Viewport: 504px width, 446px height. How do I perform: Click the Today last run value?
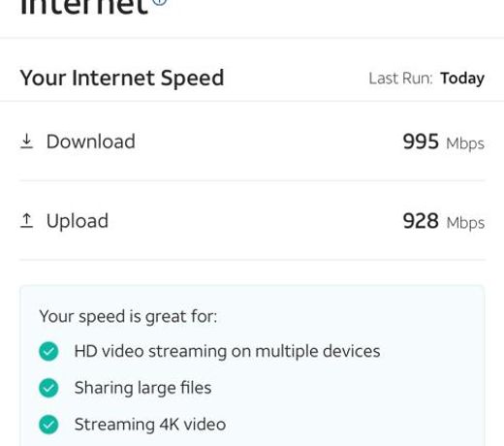[x=462, y=79]
